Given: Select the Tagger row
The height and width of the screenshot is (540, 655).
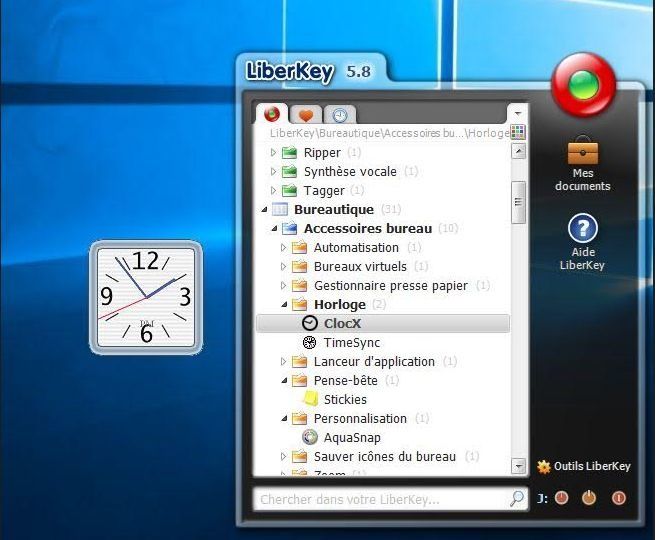Looking at the screenshot, I should (324, 190).
